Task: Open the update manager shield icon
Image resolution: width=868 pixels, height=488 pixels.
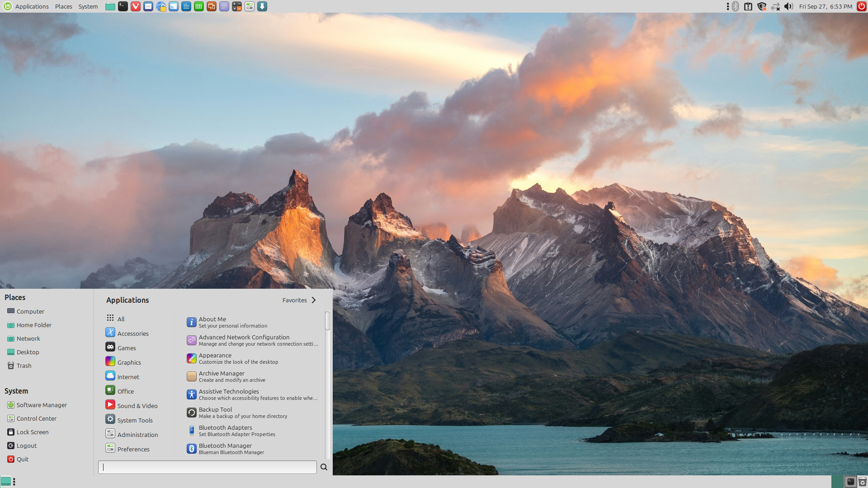Action: (762, 6)
